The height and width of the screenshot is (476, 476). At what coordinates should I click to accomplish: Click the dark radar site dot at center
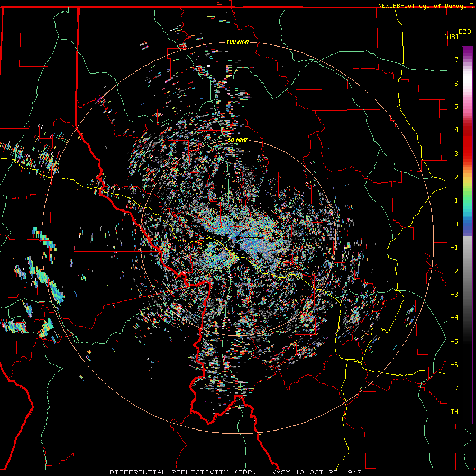pos(237,237)
